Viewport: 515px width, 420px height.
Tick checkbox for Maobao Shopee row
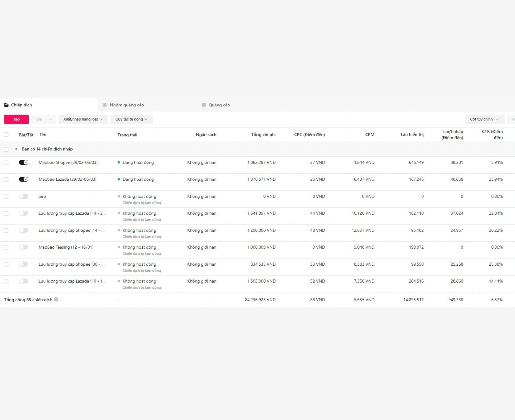tap(6, 163)
